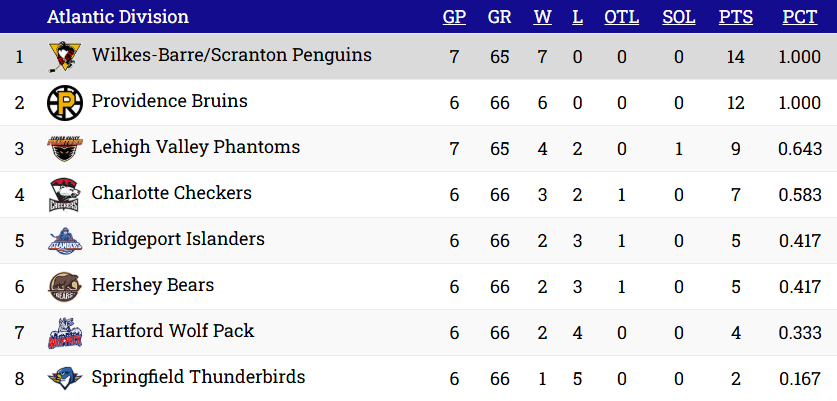Sort standings by PCT header
Image resolution: width=837 pixels, height=401 pixels.
(799, 17)
